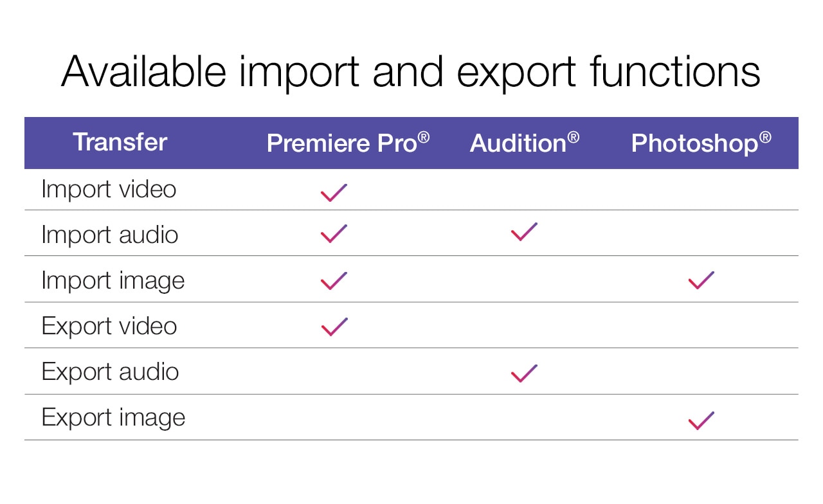This screenshot has width=823, height=504.
Task: Click the Import image row label
Action: (113, 281)
